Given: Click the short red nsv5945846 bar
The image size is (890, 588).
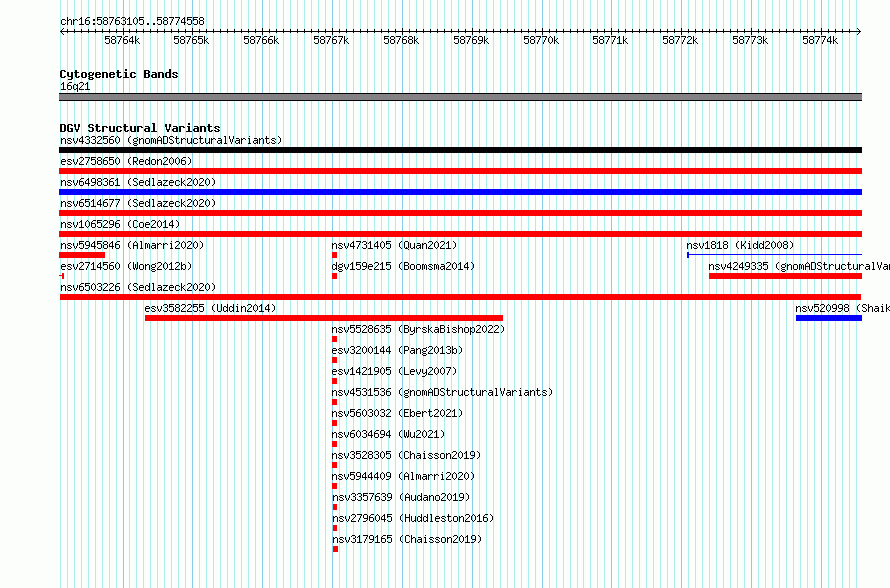Looking at the screenshot, I should (82, 255).
